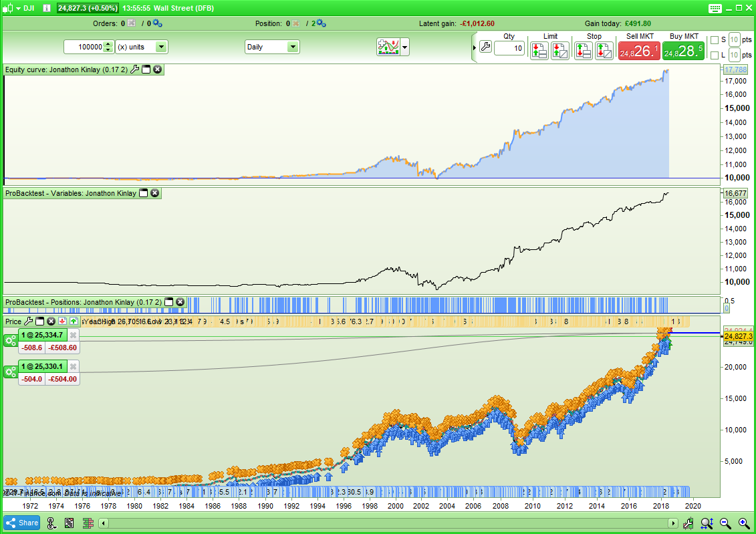Click the red Sell MKT price button

[639, 51]
